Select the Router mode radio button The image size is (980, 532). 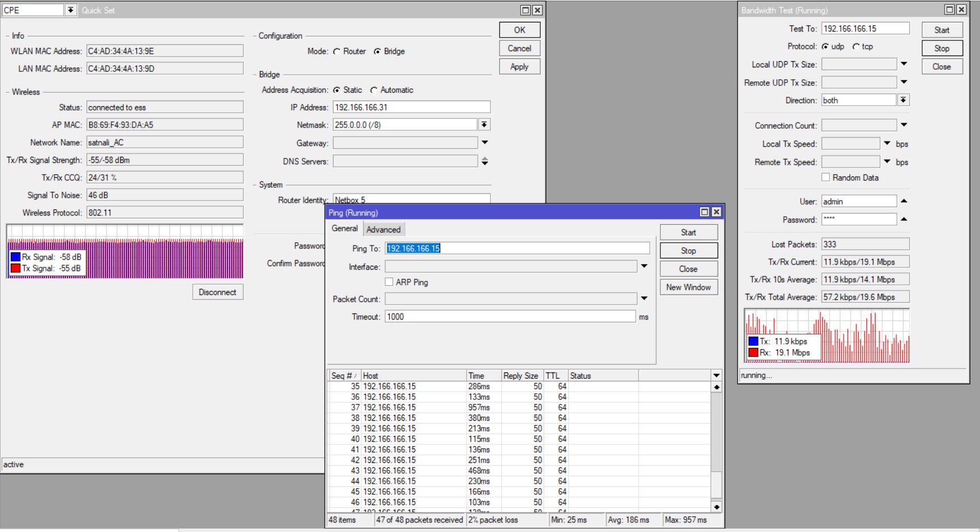(337, 52)
